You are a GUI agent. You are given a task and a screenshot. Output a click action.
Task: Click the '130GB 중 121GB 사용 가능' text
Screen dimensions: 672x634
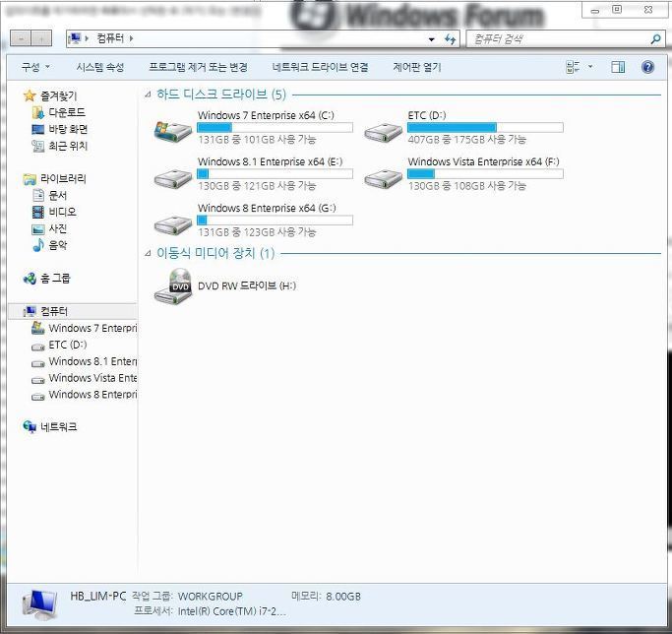pyautogui.click(x=257, y=186)
